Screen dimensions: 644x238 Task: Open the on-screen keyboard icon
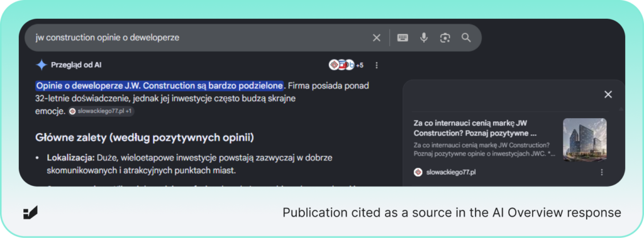click(402, 38)
